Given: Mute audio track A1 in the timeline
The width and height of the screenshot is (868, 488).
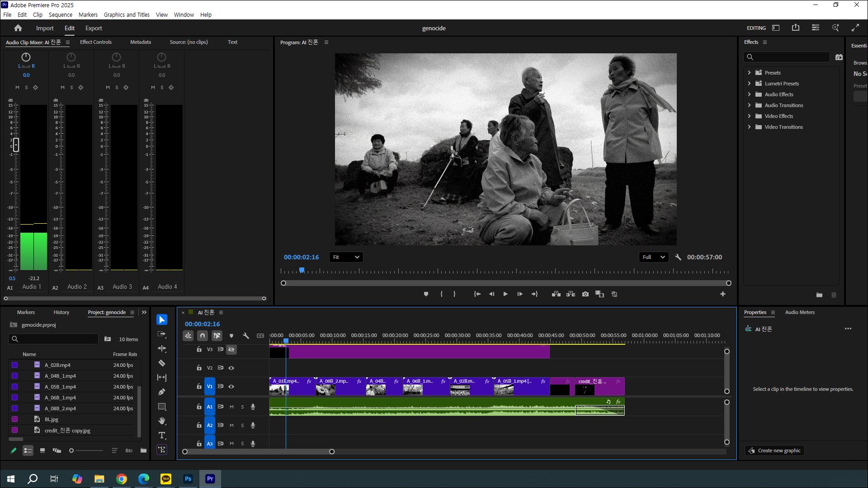Looking at the screenshot, I should (x=231, y=407).
